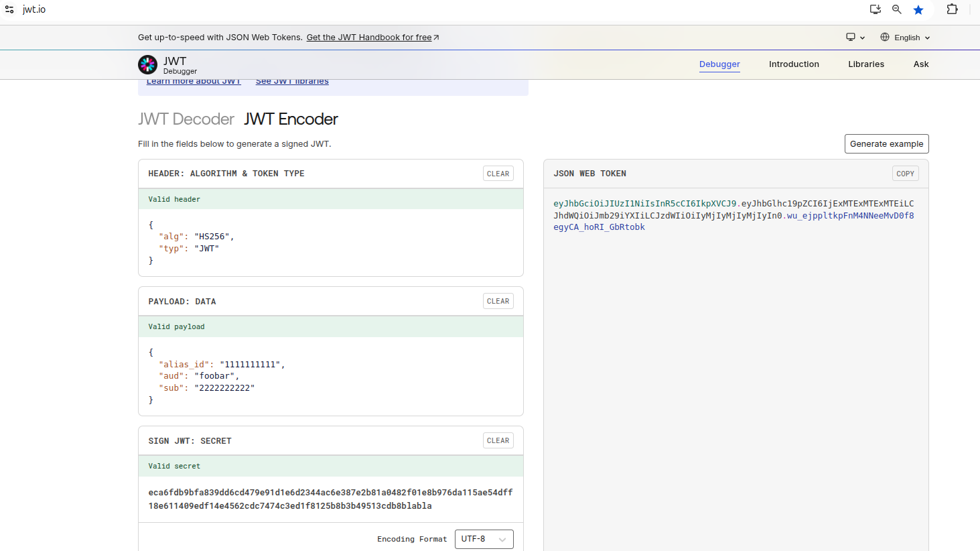This screenshot has height=551, width=980.
Task: Open the browser extensions puzzle icon
Action: pos(952,9)
